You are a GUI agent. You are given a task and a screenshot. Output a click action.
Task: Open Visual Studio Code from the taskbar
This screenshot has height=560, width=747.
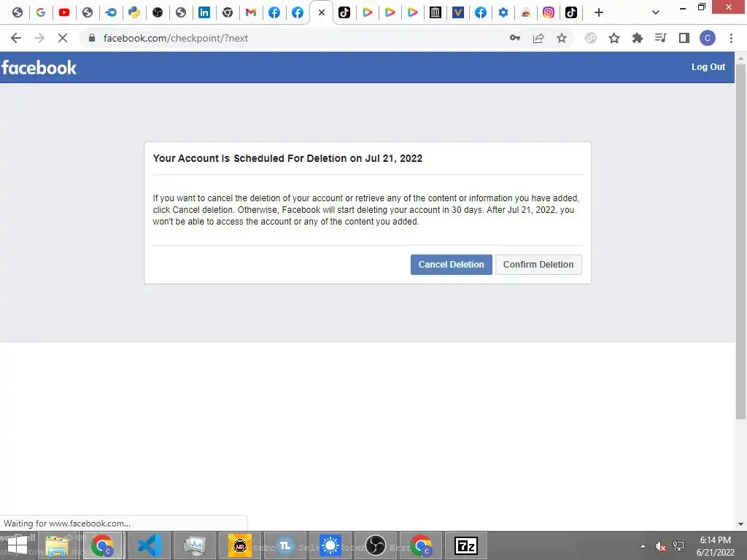(x=150, y=545)
